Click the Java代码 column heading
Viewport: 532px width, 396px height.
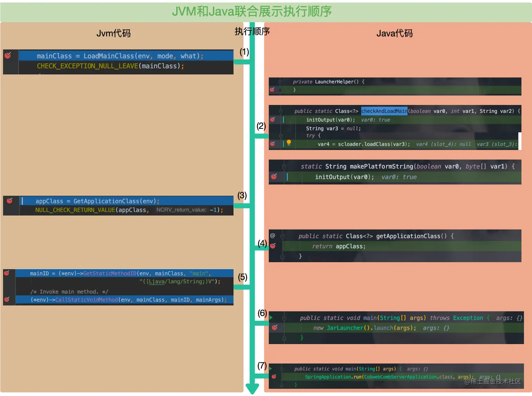[394, 33]
